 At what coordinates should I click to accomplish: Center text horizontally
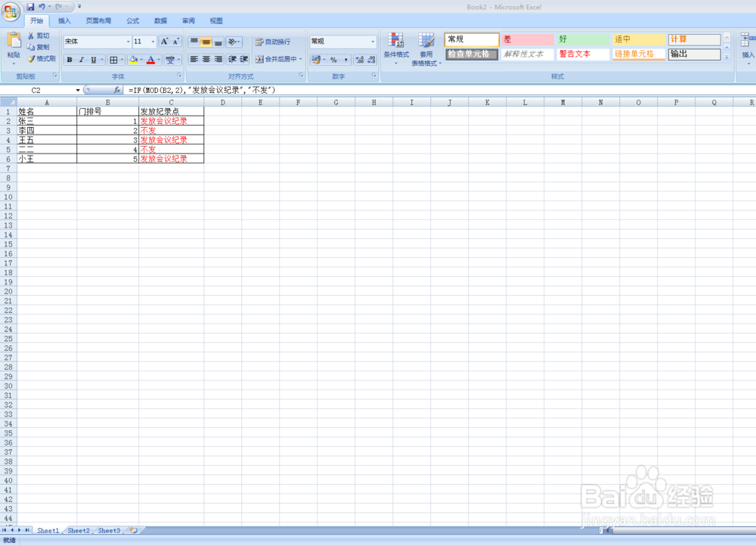206,59
